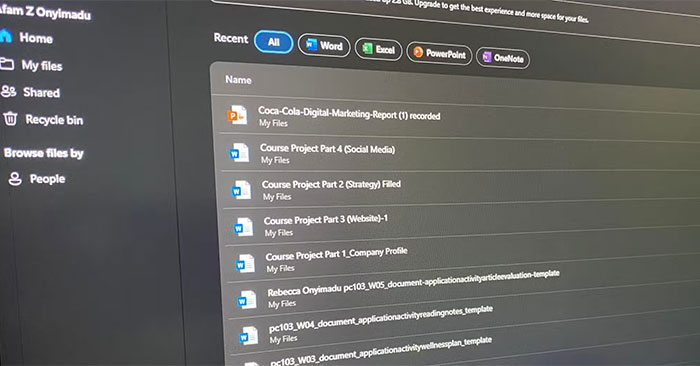Click Word icon beside Course Project Part 1
The image size is (700, 366).
[246, 263]
